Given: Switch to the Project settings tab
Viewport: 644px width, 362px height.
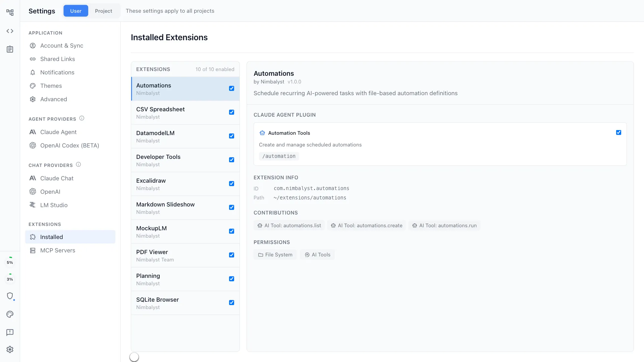Looking at the screenshot, I should [103, 11].
